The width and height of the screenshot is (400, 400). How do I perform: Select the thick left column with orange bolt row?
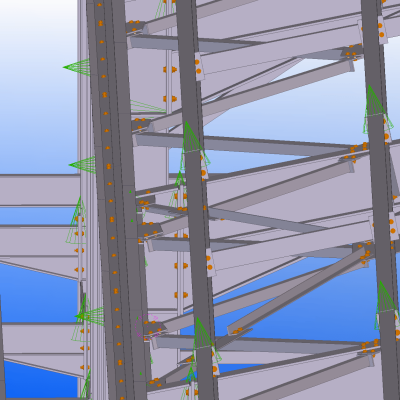[x=117, y=200]
